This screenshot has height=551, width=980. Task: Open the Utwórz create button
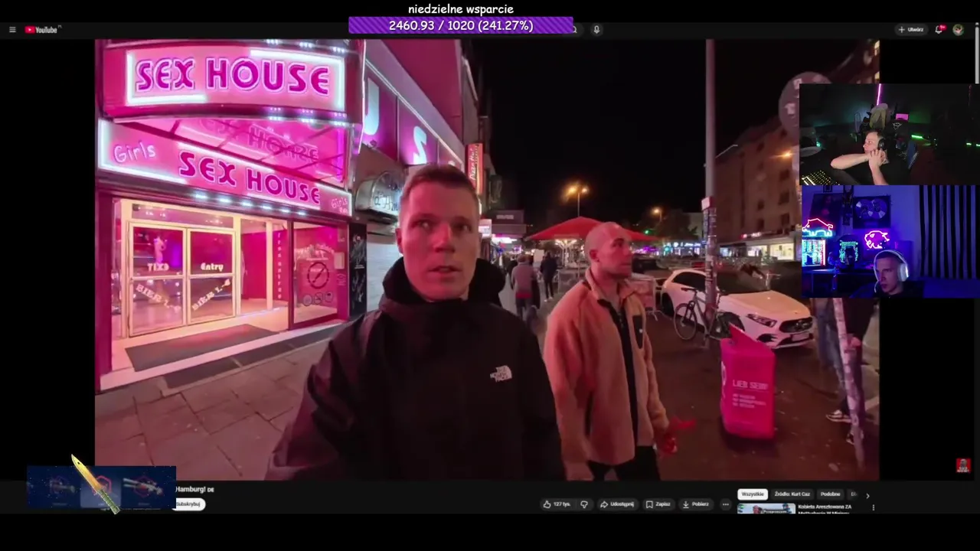click(911, 30)
